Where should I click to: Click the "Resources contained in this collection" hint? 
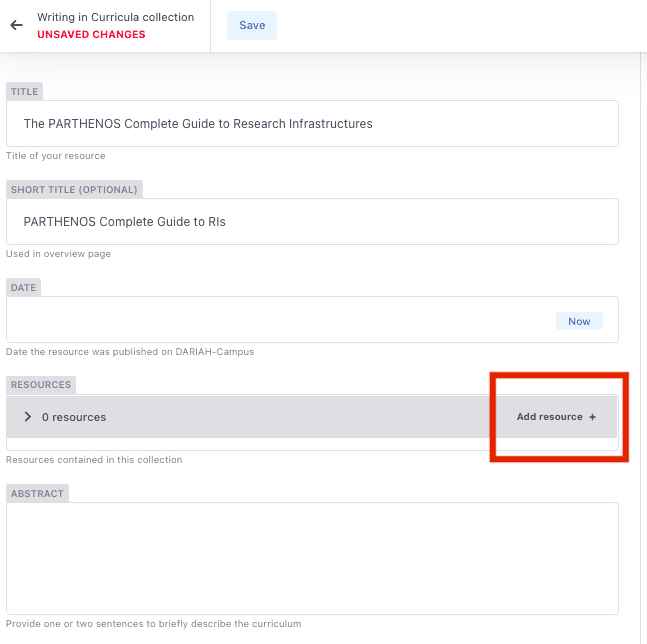[x=94, y=460]
